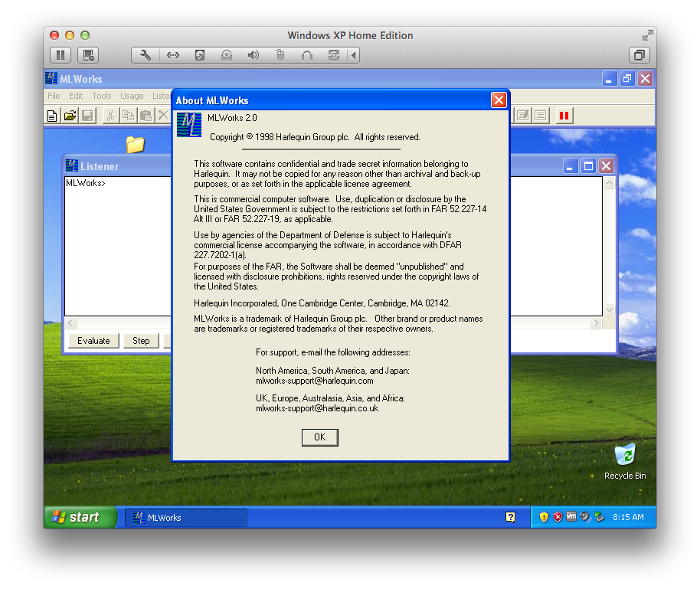
Task: Click the Save floppy disk icon
Action: coord(87,116)
